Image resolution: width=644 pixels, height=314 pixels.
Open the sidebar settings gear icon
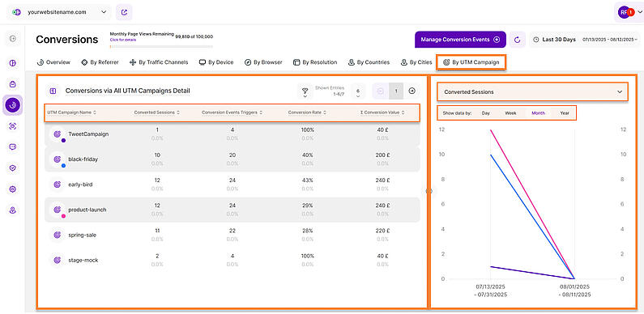tap(13, 189)
